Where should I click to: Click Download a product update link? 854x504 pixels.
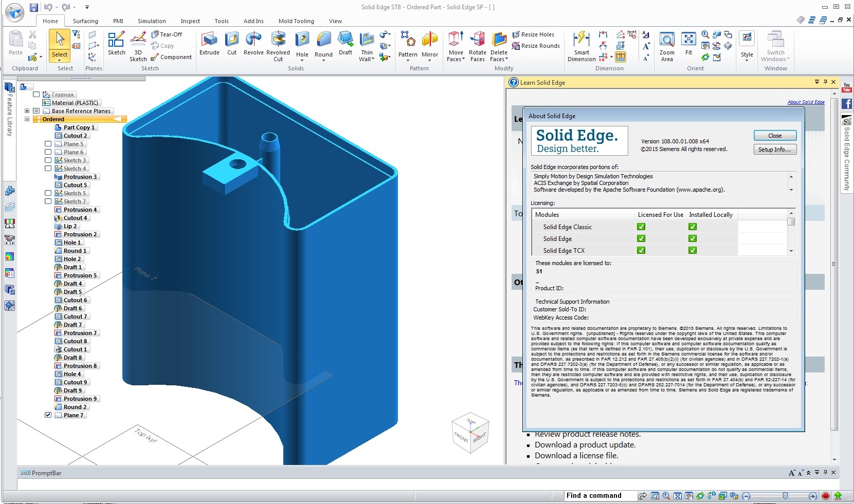pyautogui.click(x=585, y=445)
